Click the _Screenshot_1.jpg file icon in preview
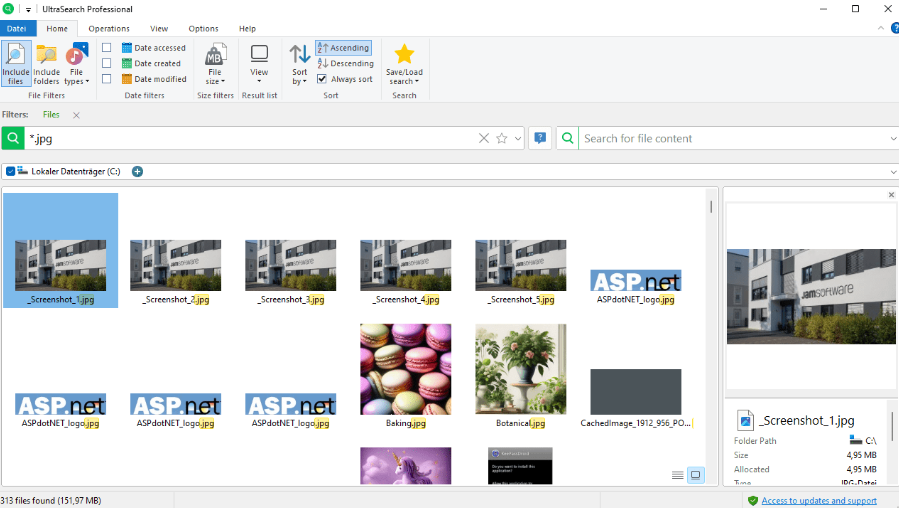 [x=745, y=420]
